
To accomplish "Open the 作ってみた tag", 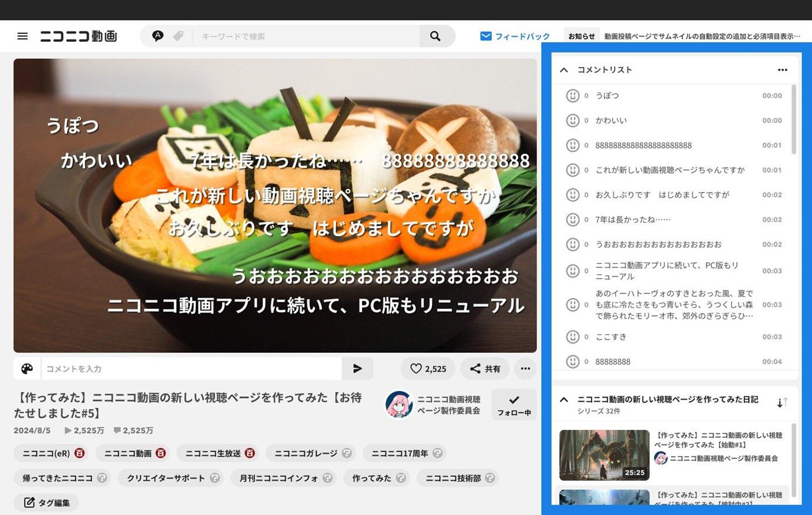I will [x=372, y=478].
